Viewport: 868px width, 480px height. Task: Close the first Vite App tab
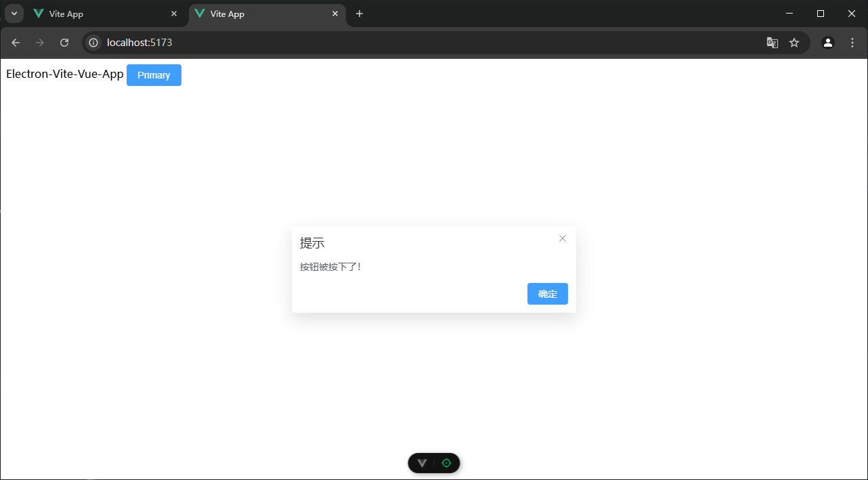174,14
